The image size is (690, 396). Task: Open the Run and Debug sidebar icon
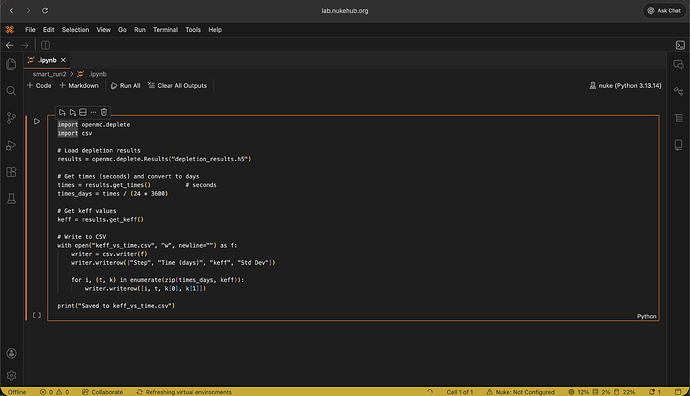[x=11, y=145]
